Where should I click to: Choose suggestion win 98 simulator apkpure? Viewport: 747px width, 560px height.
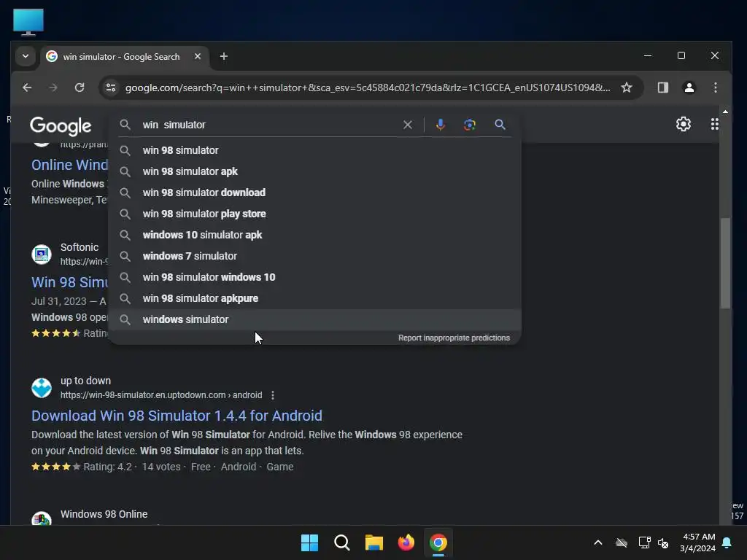click(315, 298)
